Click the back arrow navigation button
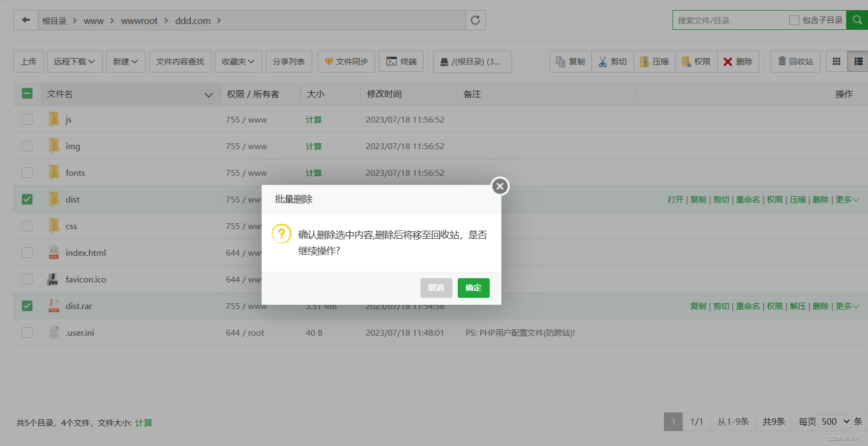Image resolution: width=868 pixels, height=446 pixels. tap(26, 20)
